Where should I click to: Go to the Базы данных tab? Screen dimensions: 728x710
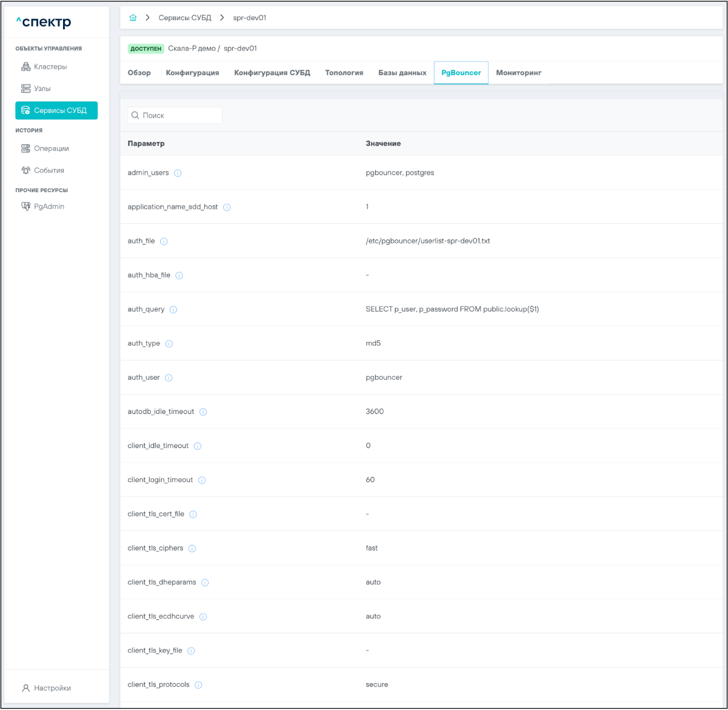[x=402, y=73]
